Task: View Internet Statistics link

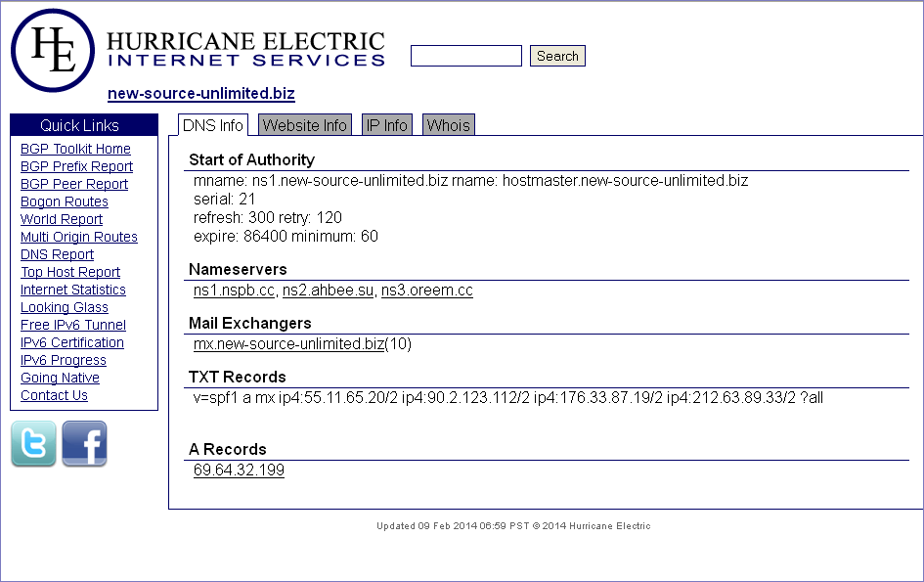Action: [73, 290]
